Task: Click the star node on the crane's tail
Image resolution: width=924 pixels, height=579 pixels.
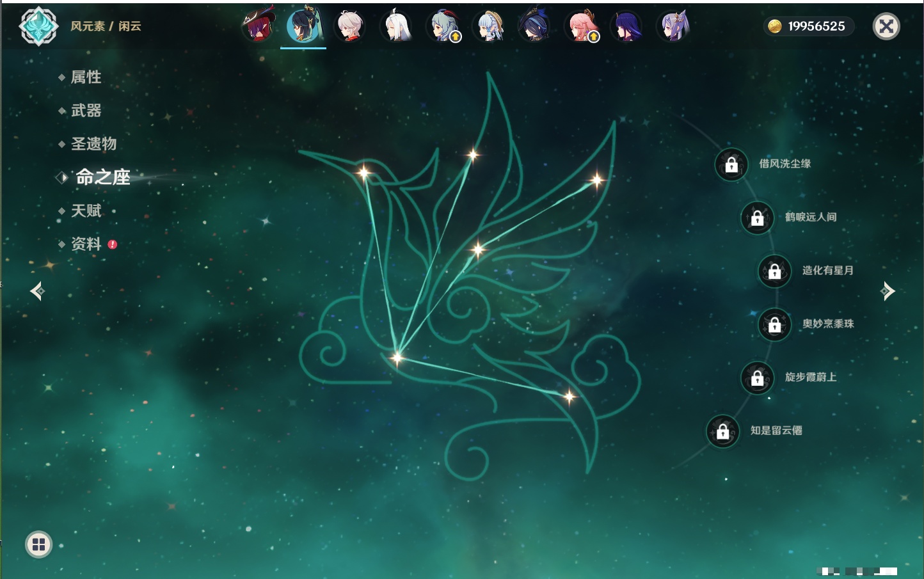Action: 569,397
